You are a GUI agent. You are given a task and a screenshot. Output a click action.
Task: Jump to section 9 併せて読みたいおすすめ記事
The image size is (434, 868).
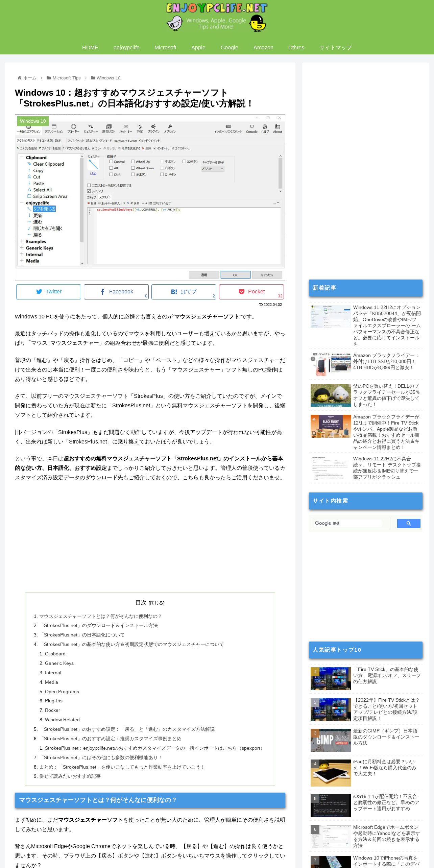point(70,776)
